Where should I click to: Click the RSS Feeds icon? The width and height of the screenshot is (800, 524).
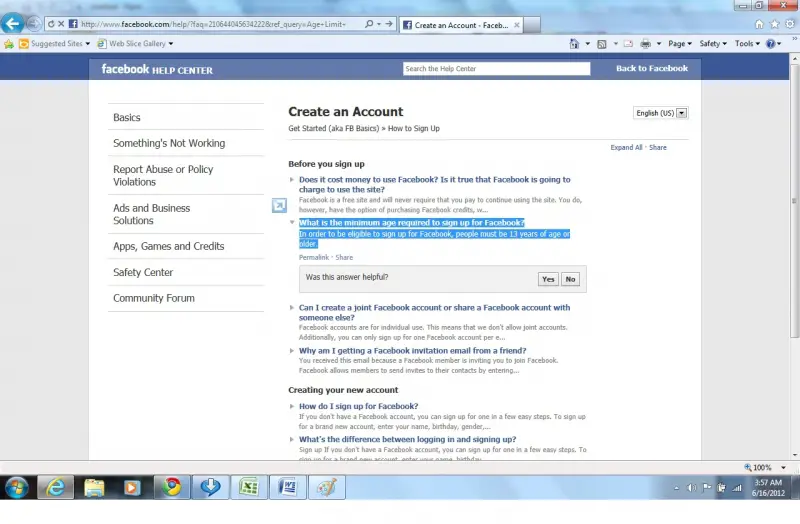coord(602,44)
